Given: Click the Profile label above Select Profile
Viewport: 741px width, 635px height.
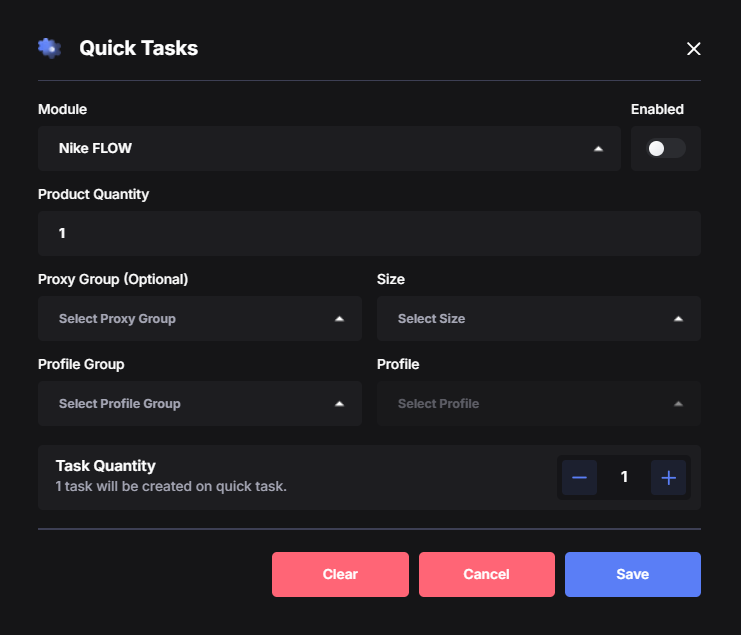Looking at the screenshot, I should [398, 364].
